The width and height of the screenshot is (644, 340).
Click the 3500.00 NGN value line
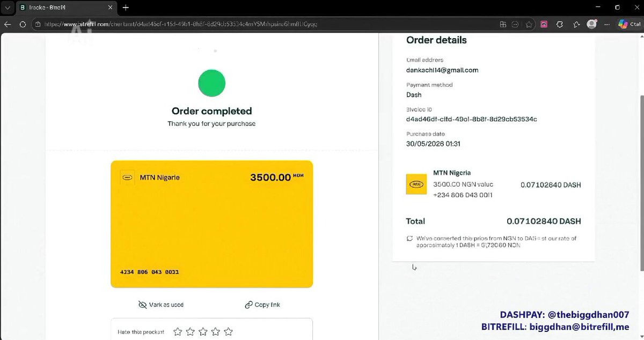coord(463,184)
